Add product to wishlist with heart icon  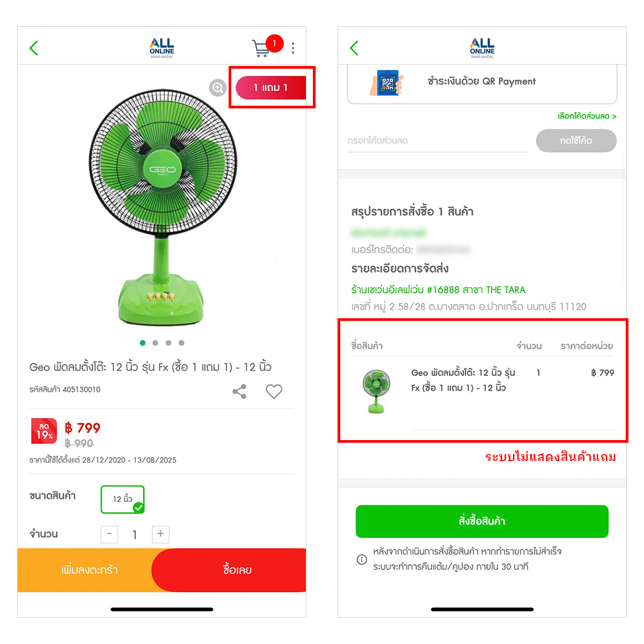click(274, 391)
